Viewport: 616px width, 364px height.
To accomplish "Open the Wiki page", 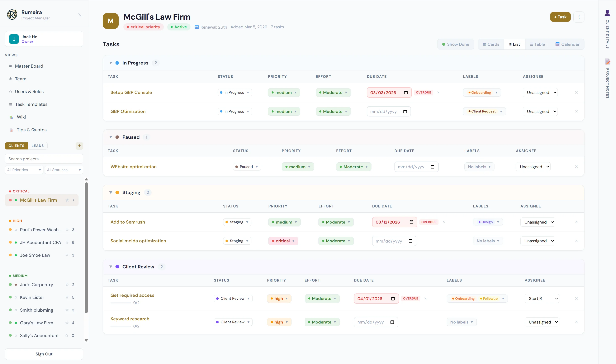I will point(21,117).
